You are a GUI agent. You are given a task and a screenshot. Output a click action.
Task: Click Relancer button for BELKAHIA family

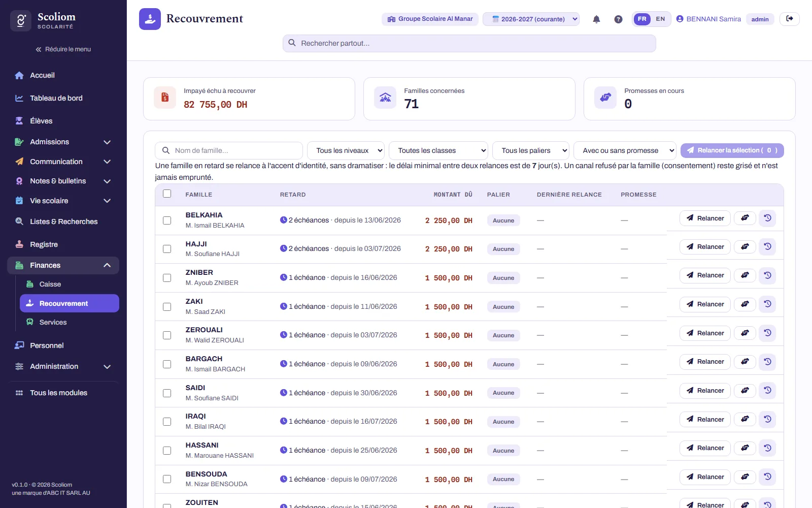coord(705,218)
